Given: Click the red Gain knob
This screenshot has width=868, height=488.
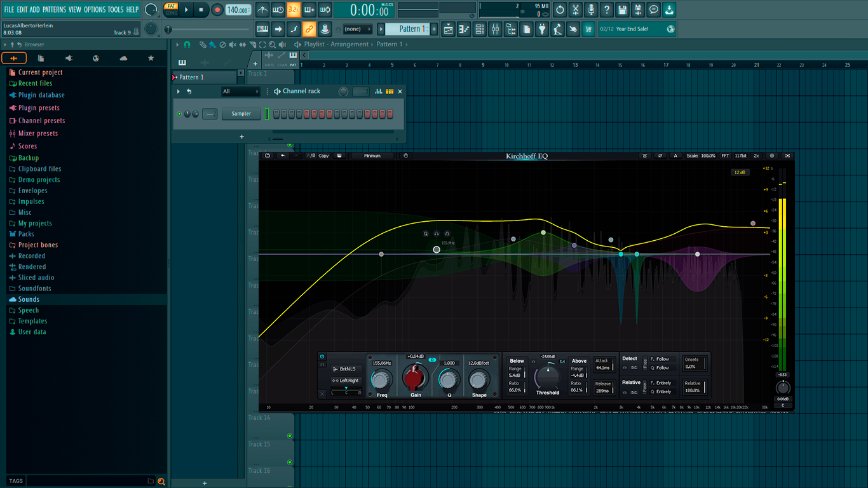Looking at the screenshot, I should pyautogui.click(x=414, y=379).
